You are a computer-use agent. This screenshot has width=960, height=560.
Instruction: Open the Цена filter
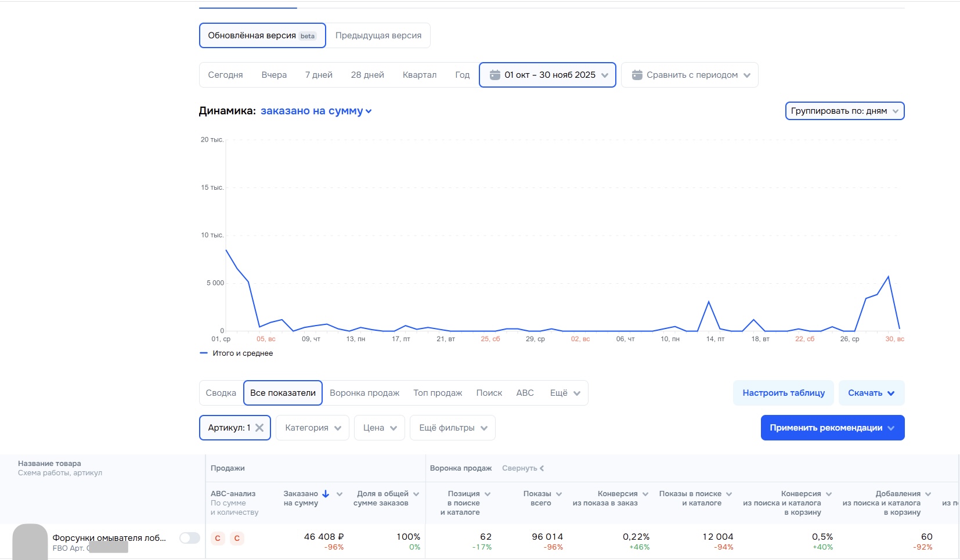coord(380,428)
